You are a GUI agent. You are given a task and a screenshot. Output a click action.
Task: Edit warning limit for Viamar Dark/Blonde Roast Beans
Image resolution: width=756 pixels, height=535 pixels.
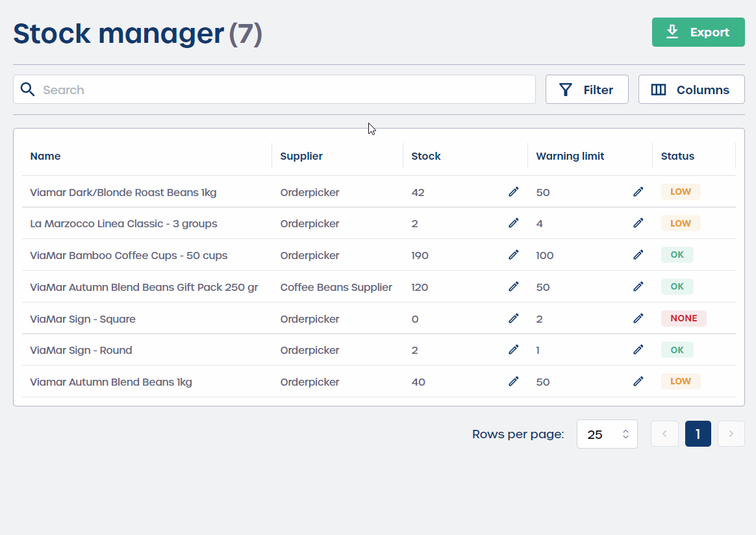638,192
